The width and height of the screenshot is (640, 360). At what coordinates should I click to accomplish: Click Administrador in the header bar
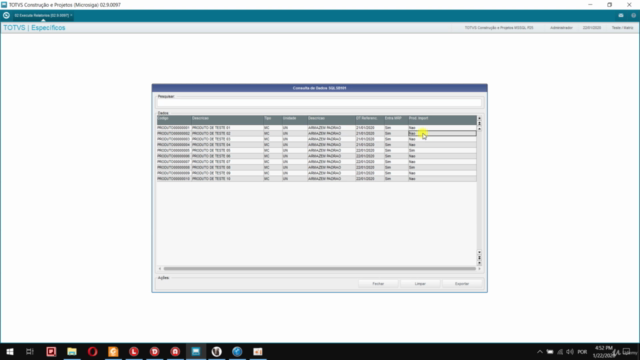[561, 28]
